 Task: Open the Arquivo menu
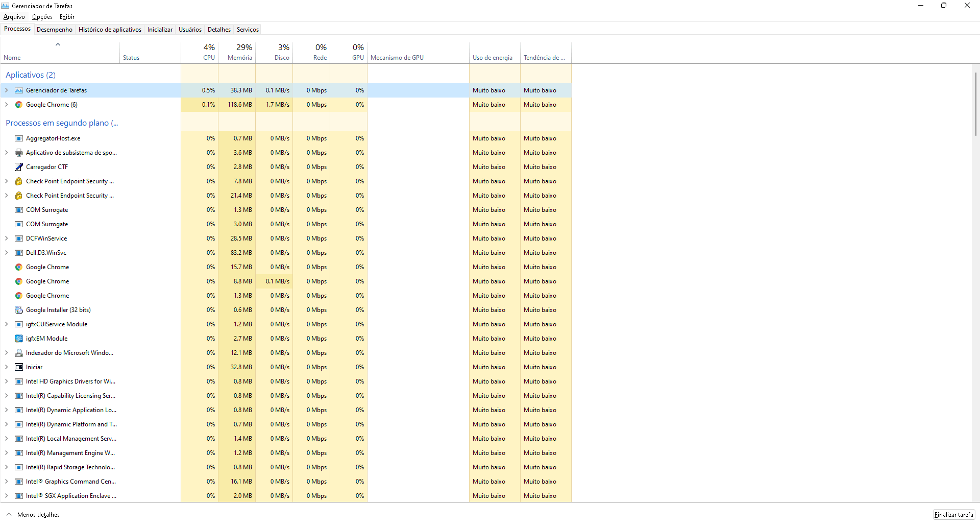[x=14, y=17]
